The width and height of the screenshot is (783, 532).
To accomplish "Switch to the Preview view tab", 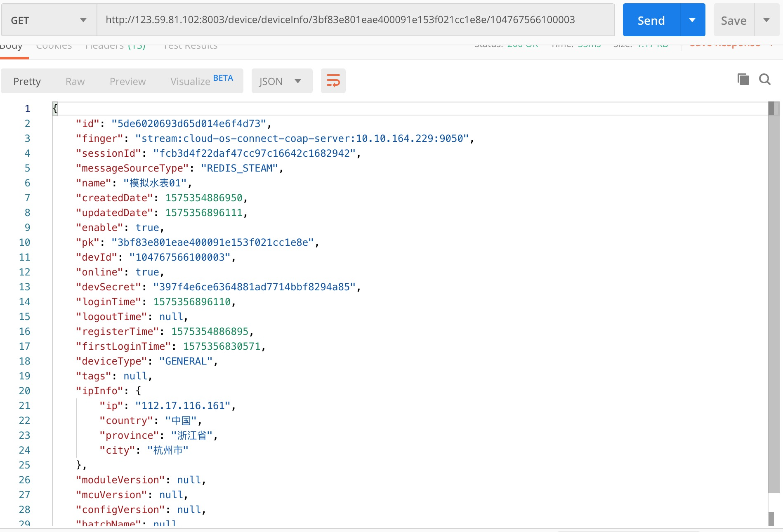I will pyautogui.click(x=127, y=81).
